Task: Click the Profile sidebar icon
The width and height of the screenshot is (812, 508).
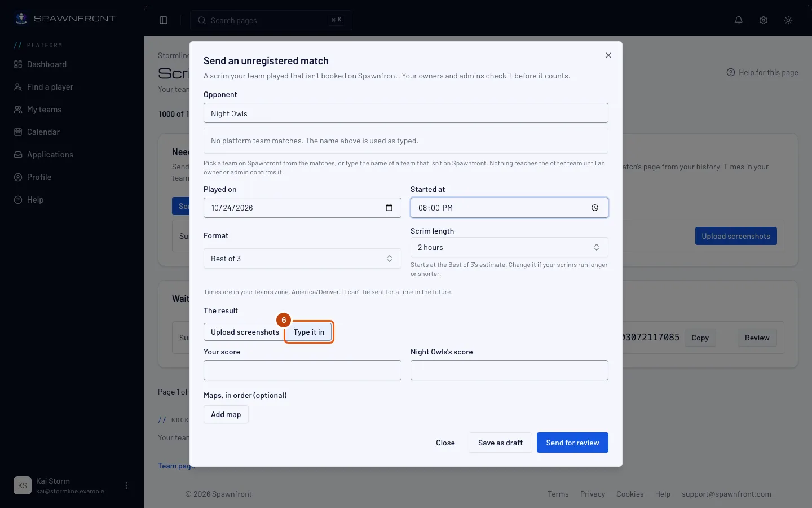Action: (18, 177)
